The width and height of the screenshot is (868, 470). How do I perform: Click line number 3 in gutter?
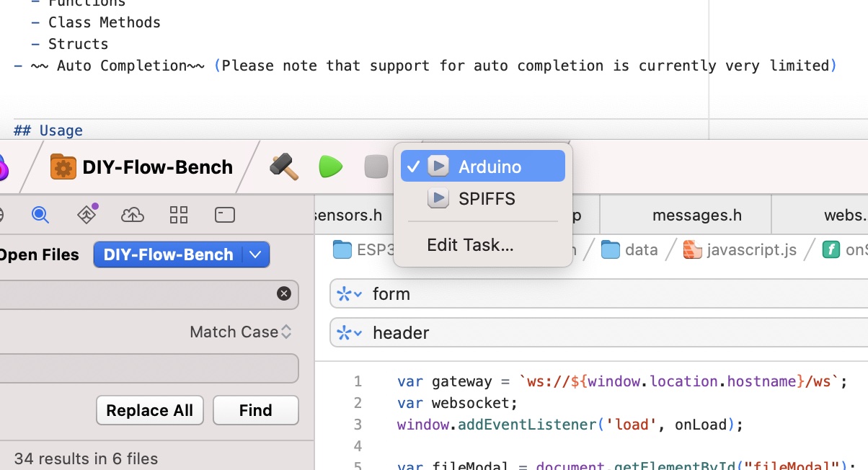pyautogui.click(x=358, y=425)
